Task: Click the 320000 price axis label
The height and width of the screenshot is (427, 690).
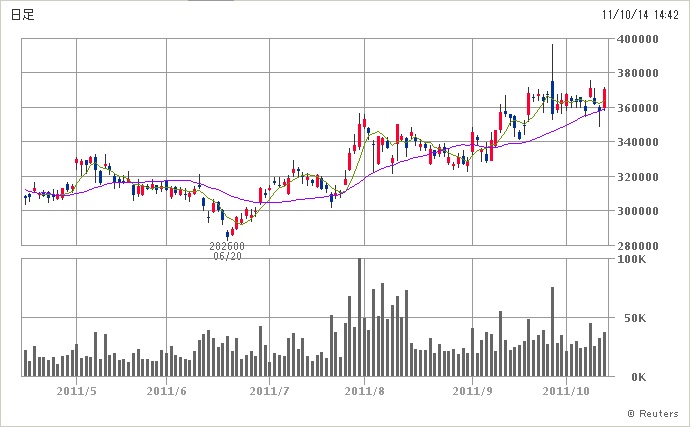Action: (638, 177)
